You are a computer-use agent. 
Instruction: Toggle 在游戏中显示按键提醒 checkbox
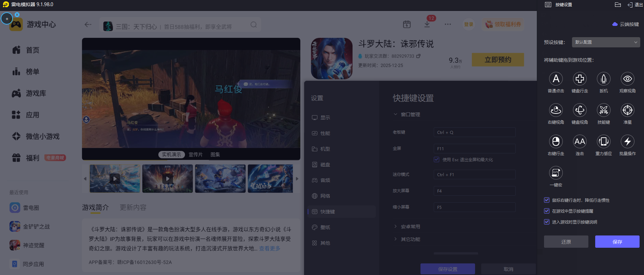547,211
